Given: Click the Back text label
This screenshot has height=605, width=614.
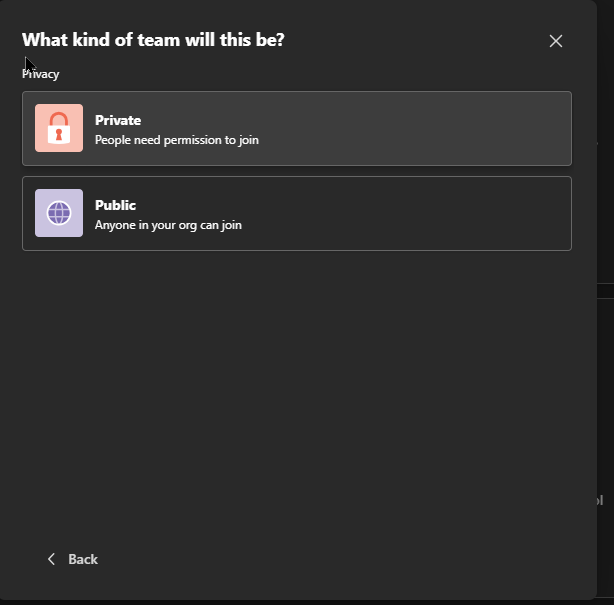Looking at the screenshot, I should point(83,559).
